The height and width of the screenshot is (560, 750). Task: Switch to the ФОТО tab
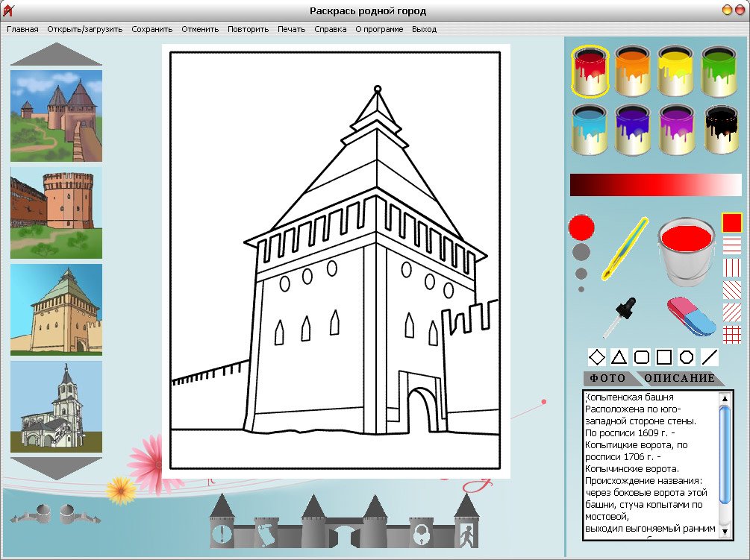click(x=608, y=378)
